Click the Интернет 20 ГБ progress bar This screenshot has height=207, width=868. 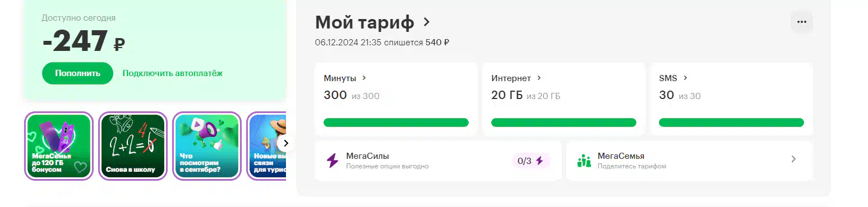click(x=564, y=123)
